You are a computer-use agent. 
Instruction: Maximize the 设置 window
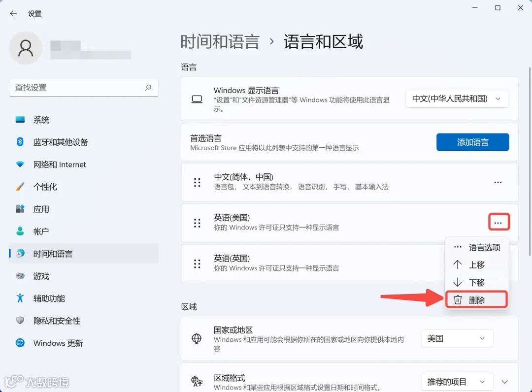pos(498,8)
